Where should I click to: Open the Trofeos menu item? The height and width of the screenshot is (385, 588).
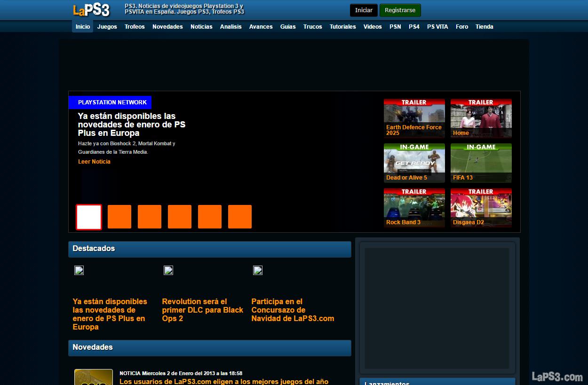point(135,27)
